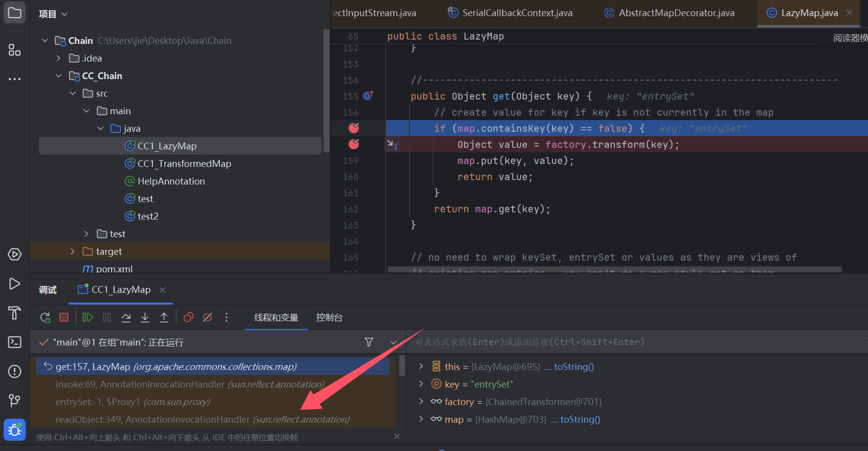Switch to the ectInputStream.java tab
Screen dimensions: 868x451
[x=374, y=13]
